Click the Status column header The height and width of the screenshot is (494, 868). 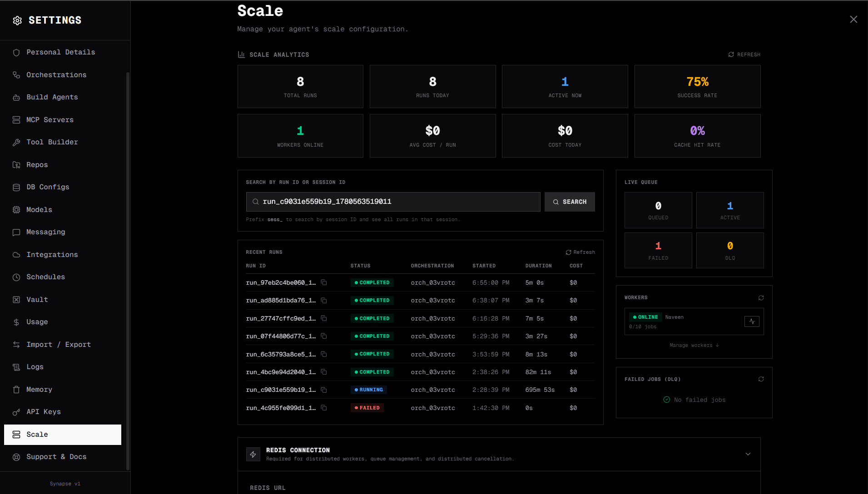click(360, 266)
